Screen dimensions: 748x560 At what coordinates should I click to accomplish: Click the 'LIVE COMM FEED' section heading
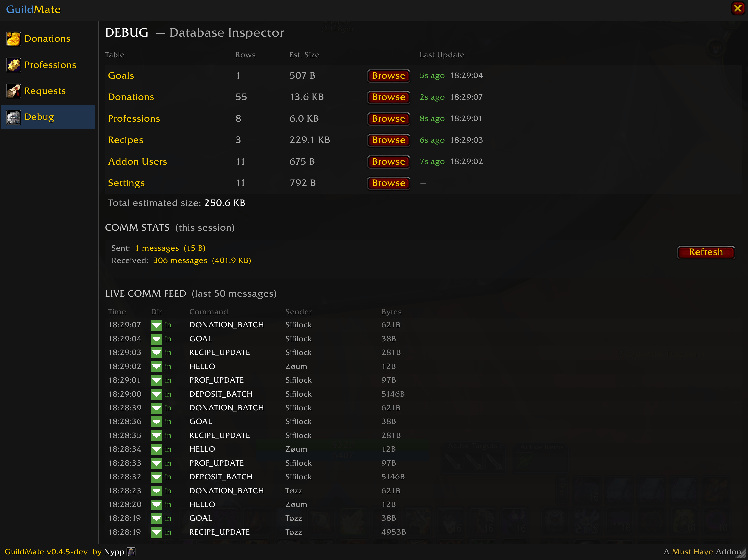[145, 294]
